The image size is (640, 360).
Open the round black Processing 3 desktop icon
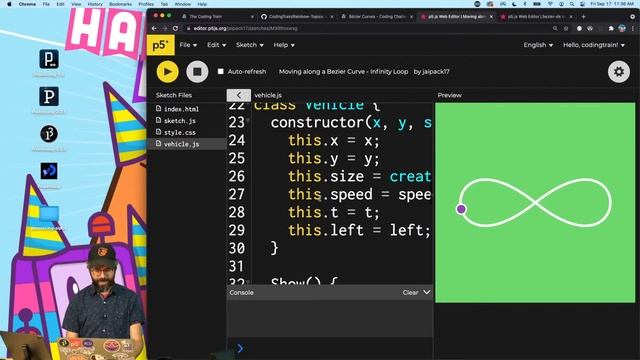[49, 134]
